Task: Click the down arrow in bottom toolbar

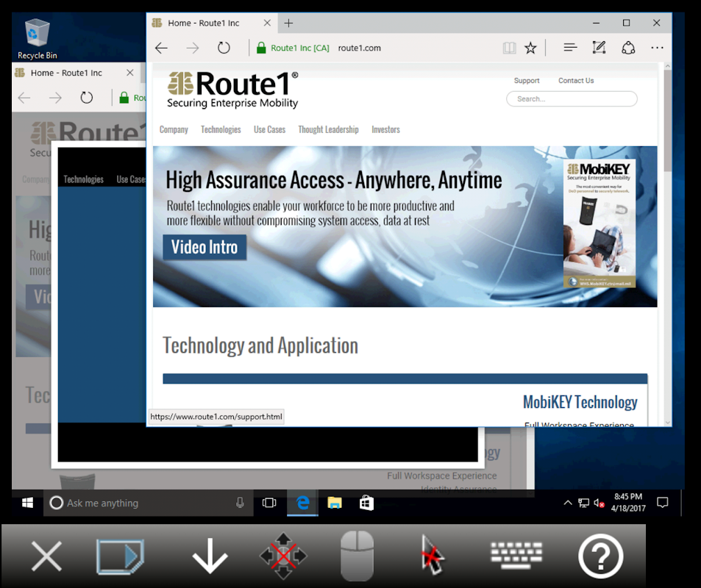Action: 210,556
